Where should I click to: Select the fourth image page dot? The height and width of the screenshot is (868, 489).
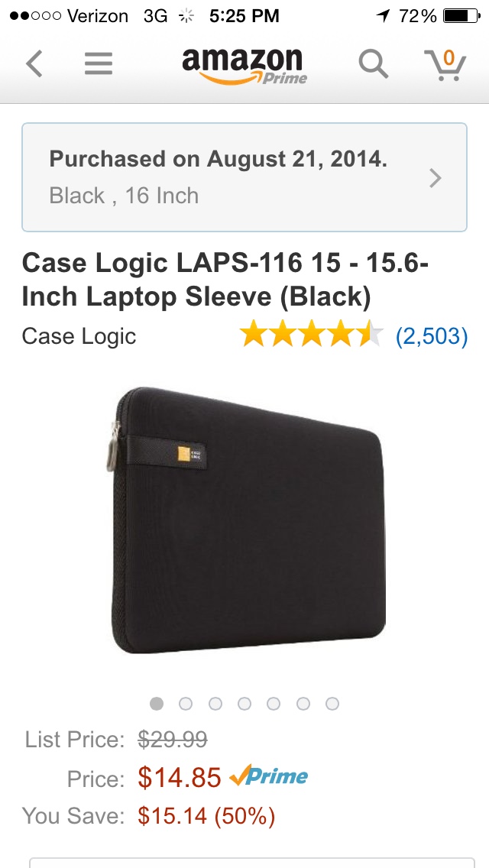click(x=244, y=704)
